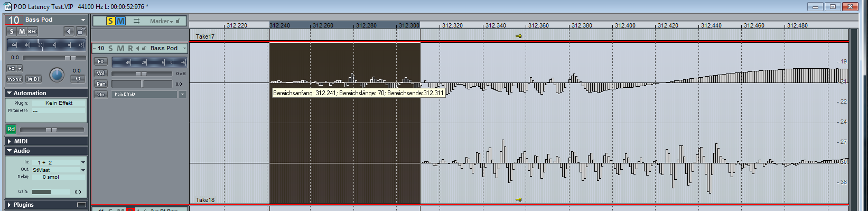Click the On button for track effect
Screen dimensions: 868x211
[101, 94]
